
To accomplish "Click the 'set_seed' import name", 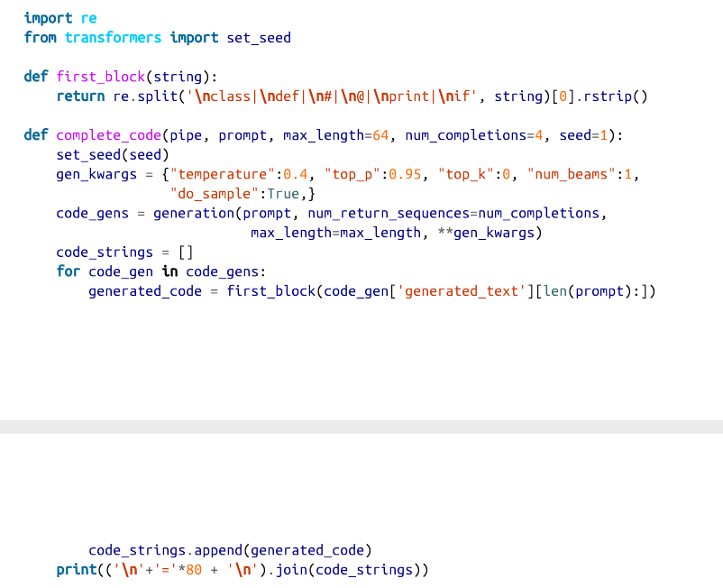I will click(x=259, y=38).
